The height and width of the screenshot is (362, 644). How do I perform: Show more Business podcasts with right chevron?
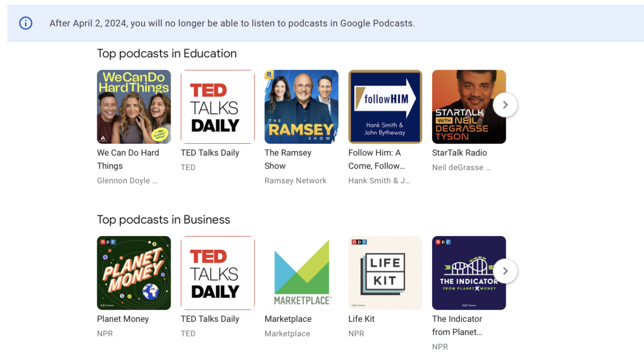click(x=505, y=271)
